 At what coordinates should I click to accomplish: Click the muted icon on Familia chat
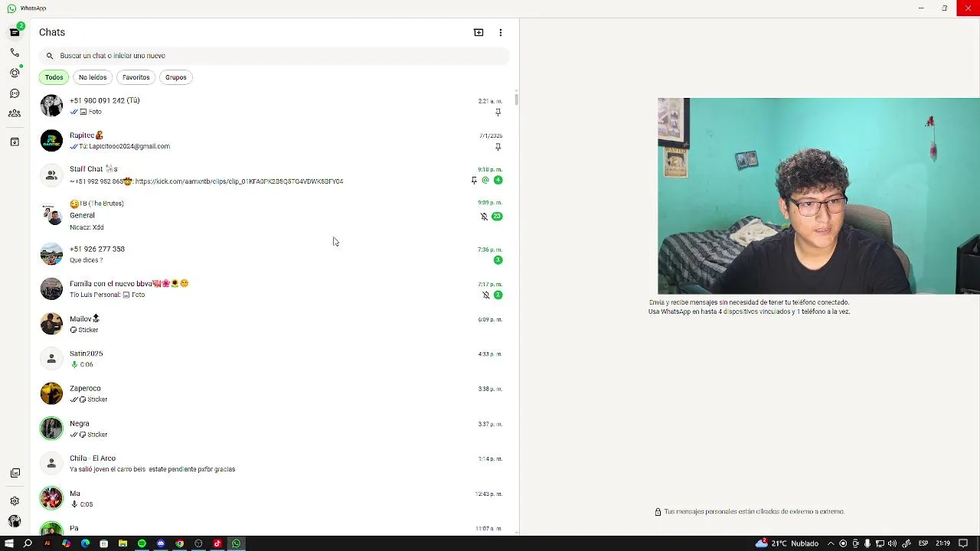point(485,295)
